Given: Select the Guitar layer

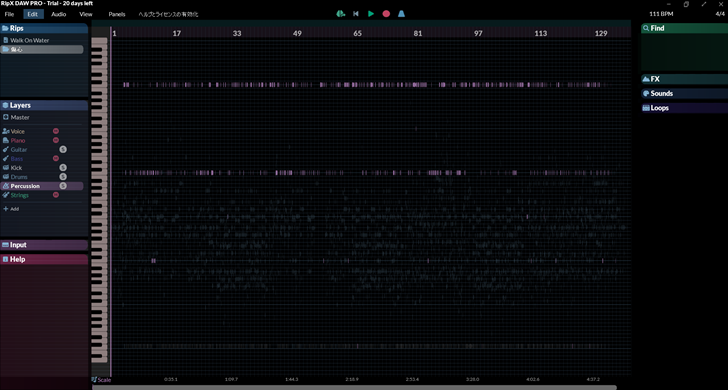Looking at the screenshot, I should [19, 150].
